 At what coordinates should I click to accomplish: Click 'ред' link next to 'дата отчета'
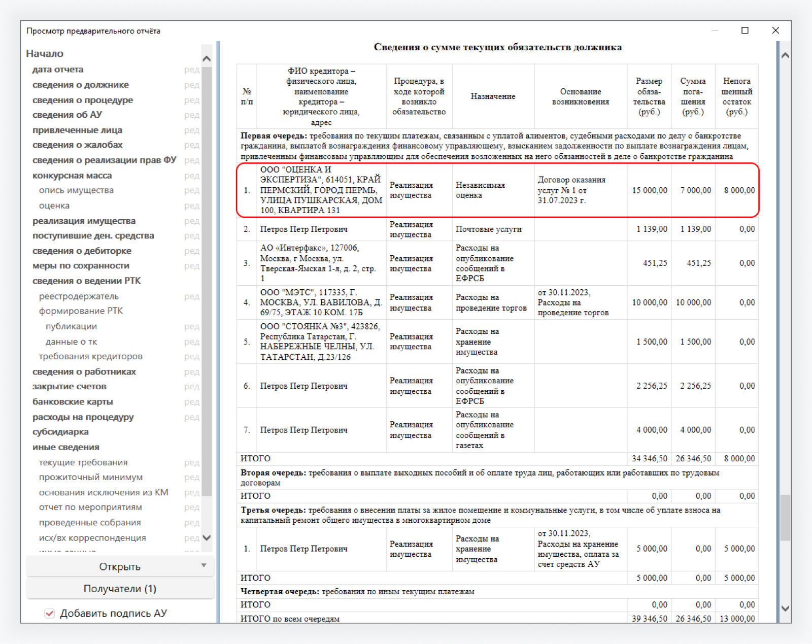(x=192, y=70)
